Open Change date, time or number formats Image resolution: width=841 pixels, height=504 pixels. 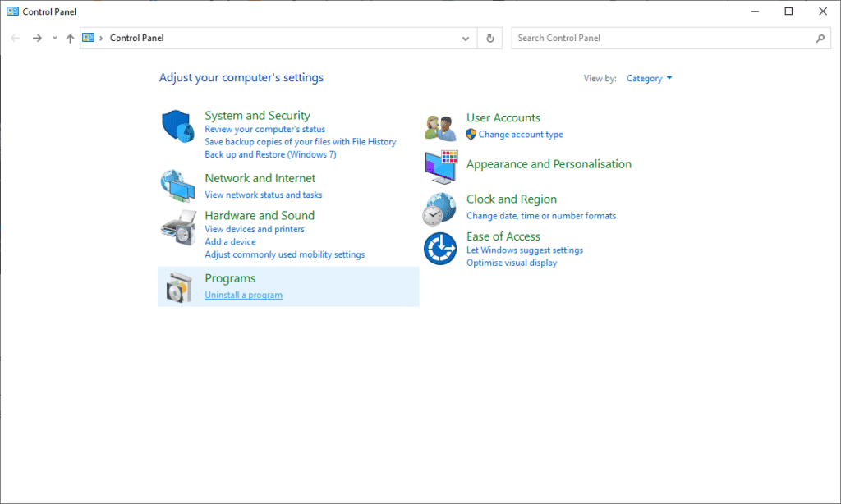pos(541,216)
